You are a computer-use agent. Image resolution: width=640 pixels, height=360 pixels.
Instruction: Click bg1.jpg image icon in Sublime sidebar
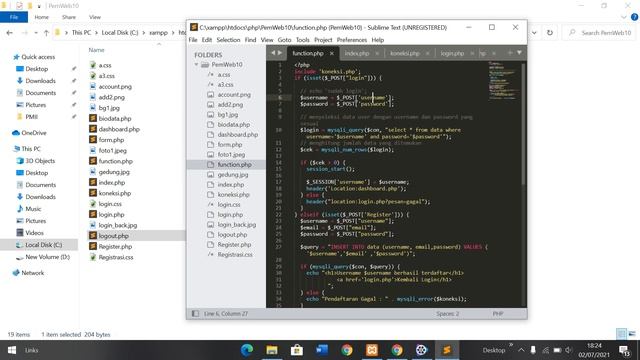click(211, 115)
